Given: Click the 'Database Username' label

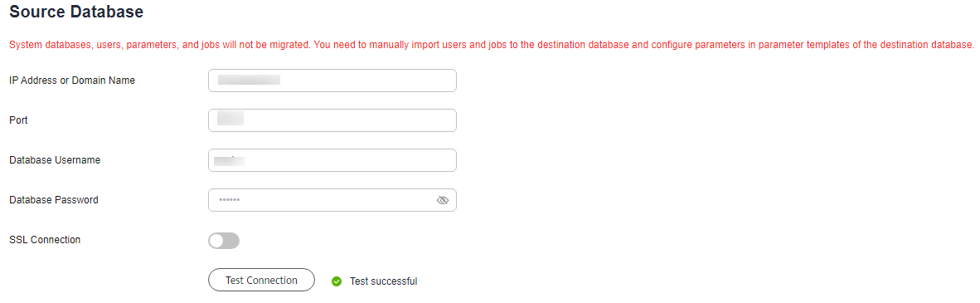Looking at the screenshot, I should click(x=55, y=160).
